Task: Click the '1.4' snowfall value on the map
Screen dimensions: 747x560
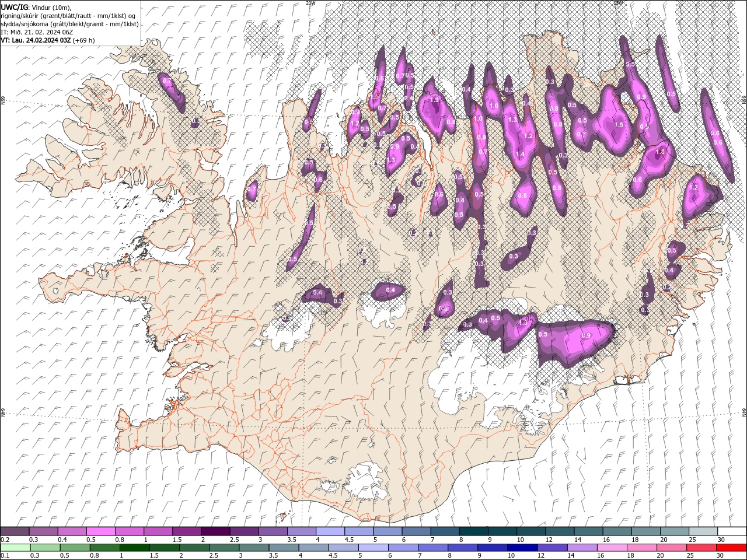Action: tap(520, 154)
